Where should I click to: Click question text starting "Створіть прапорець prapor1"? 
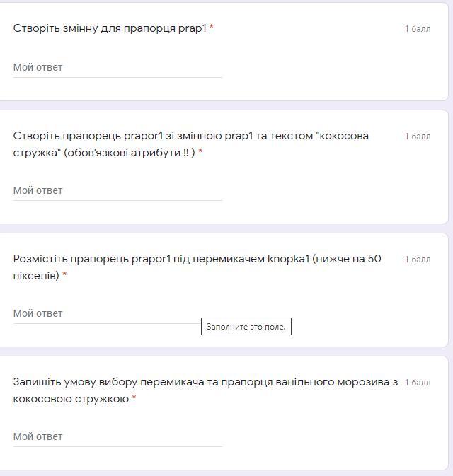coord(191,144)
